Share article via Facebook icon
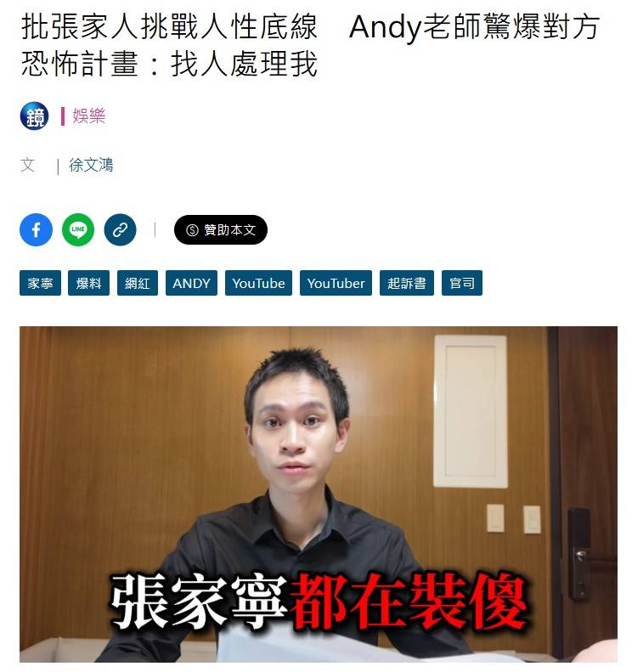 point(36,229)
